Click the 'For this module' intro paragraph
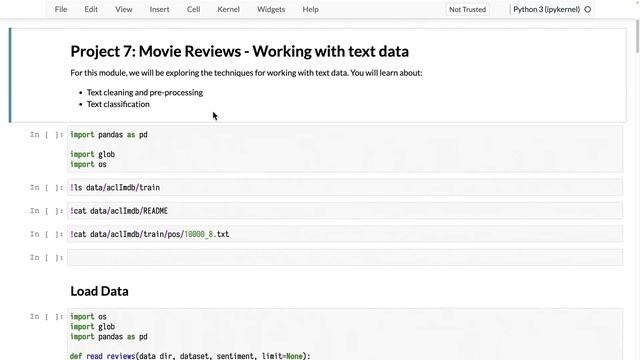640x360 pixels. (x=246, y=73)
